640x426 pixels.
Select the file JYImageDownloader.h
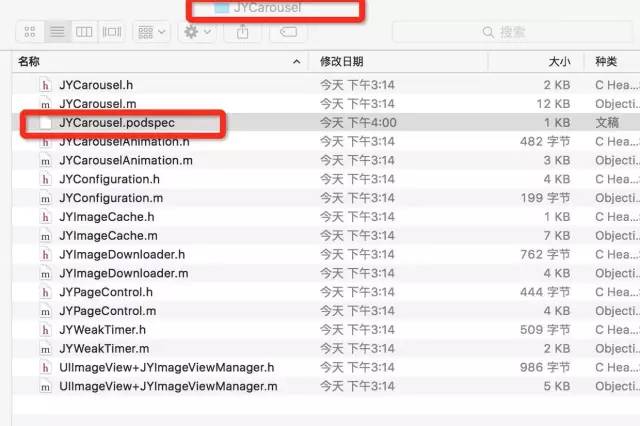122,254
